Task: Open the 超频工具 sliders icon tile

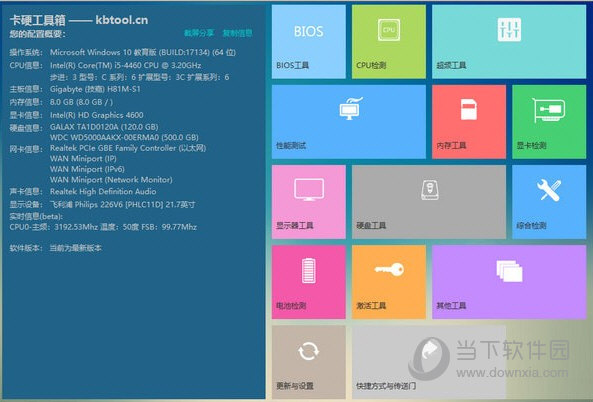Action: tap(509, 42)
